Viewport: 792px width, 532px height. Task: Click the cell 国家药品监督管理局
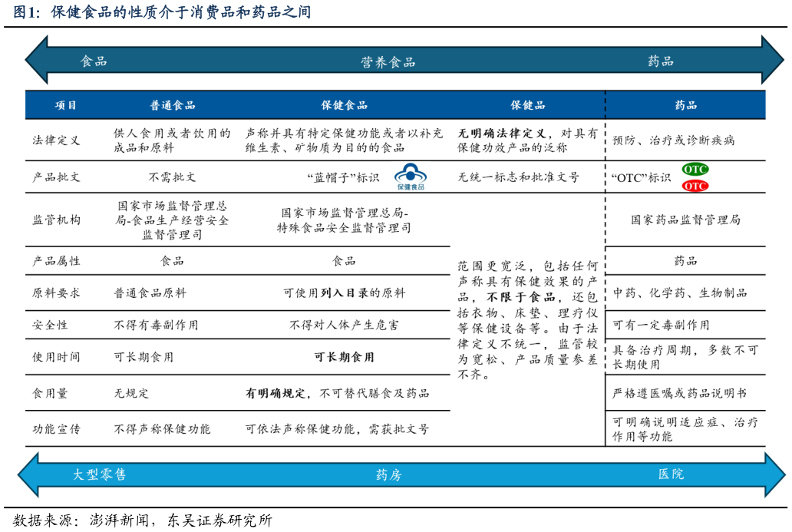pos(685,220)
